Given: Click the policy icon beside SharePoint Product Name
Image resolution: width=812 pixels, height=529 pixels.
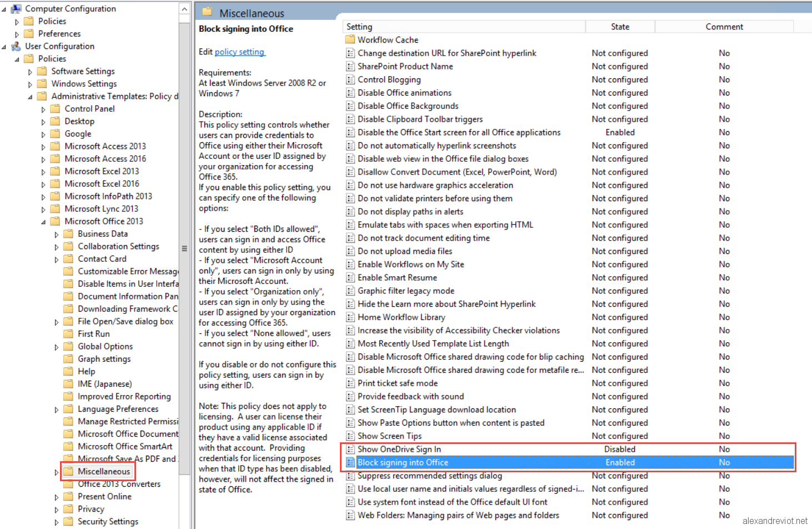Looking at the screenshot, I should click(350, 66).
